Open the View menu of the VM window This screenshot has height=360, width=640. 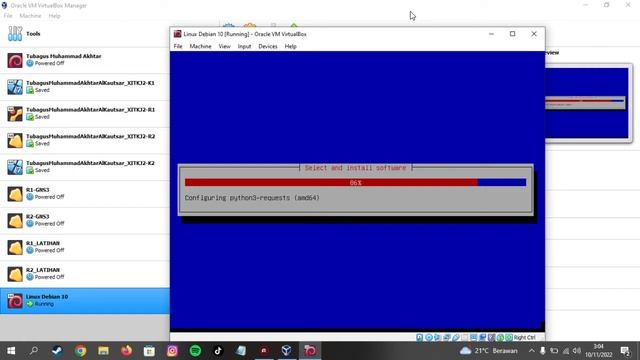[224, 46]
